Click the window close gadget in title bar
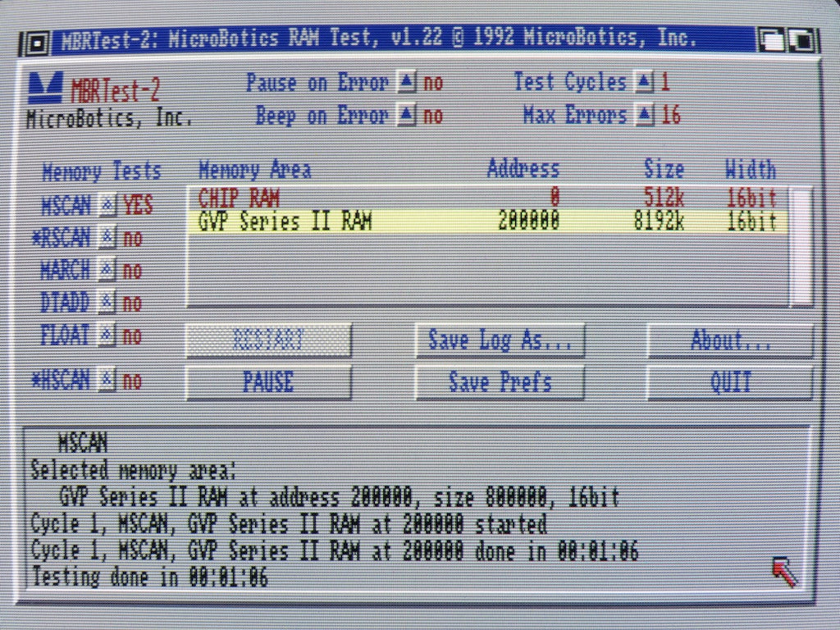The image size is (840, 630). point(36,43)
